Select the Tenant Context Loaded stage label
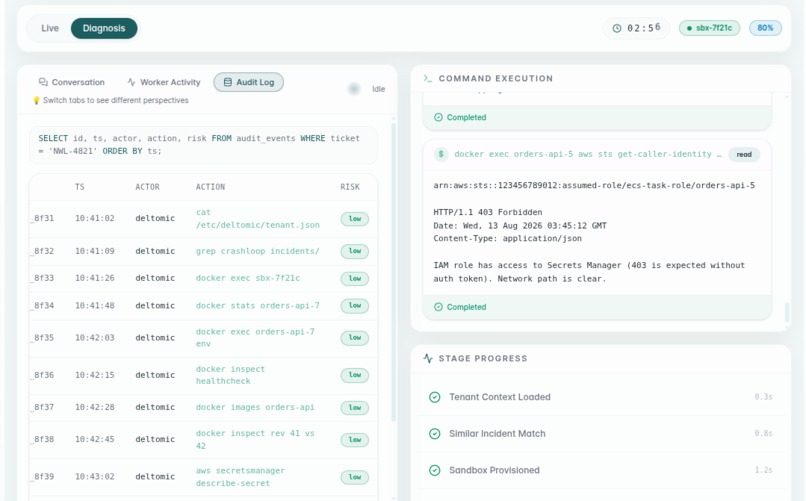 [500, 397]
